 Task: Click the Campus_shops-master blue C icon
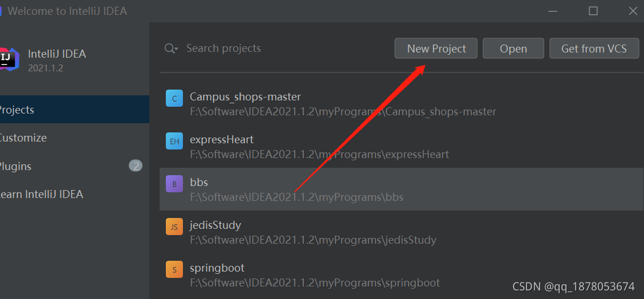174,98
